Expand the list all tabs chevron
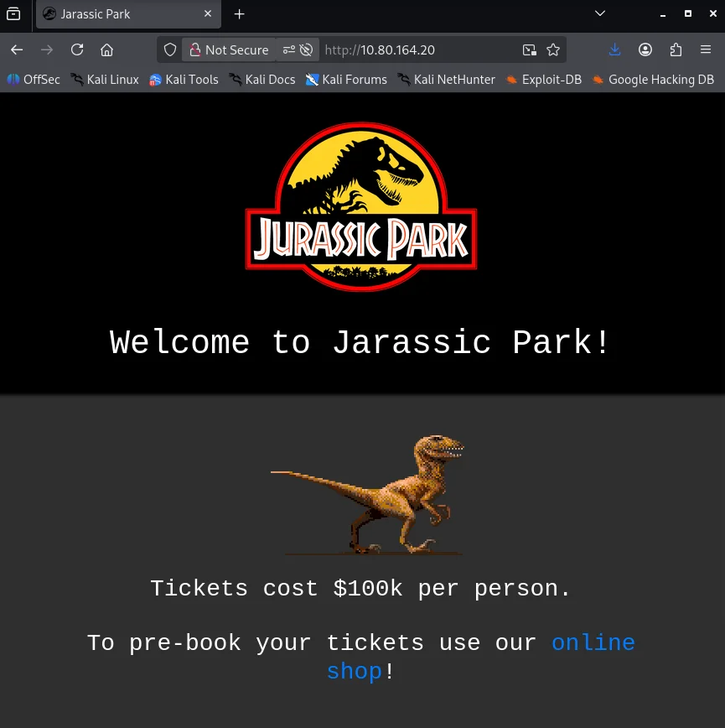Image resolution: width=725 pixels, height=728 pixels. (x=599, y=13)
